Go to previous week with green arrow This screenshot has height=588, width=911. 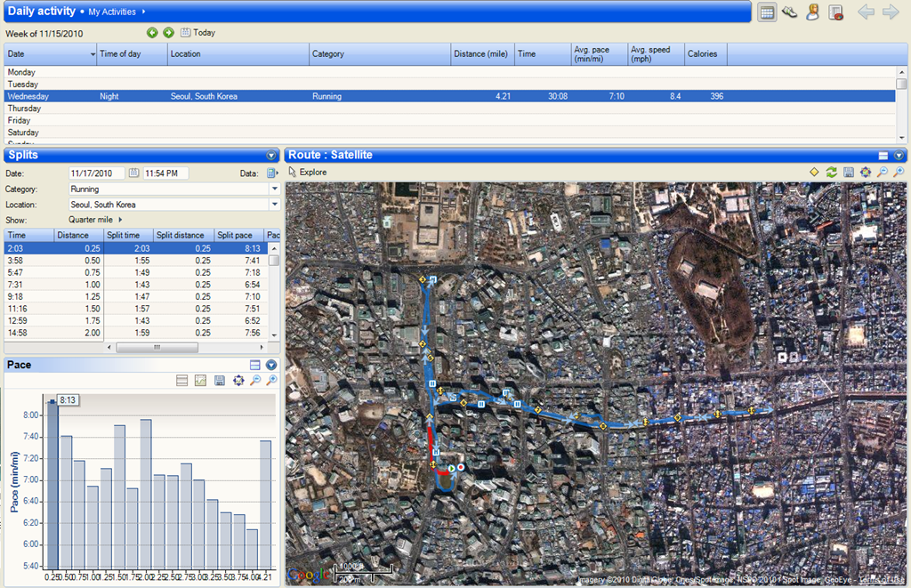pos(152,33)
